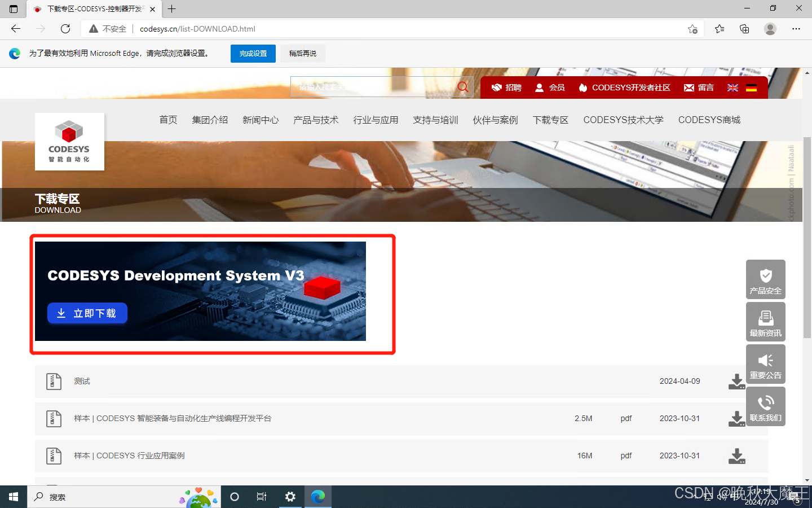Click the taskbar 搜索 box
Screen dimensions: 812x508
point(124,497)
